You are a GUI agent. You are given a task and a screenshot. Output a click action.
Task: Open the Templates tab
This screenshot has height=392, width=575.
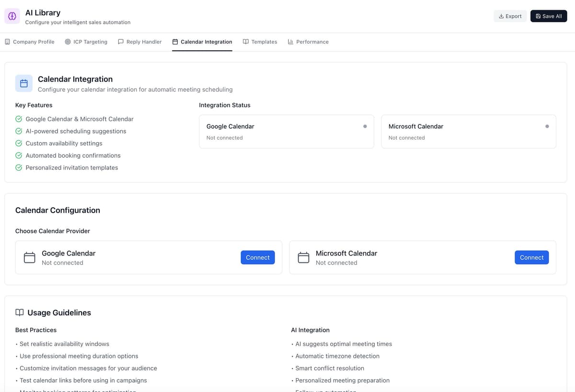pos(260,42)
